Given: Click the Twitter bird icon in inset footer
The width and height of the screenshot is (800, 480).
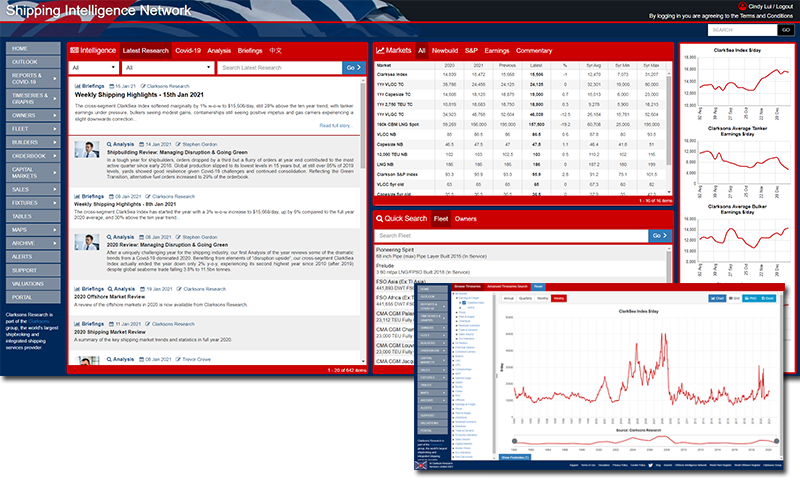Looking at the screenshot, I should pyautogui.click(x=651, y=465).
